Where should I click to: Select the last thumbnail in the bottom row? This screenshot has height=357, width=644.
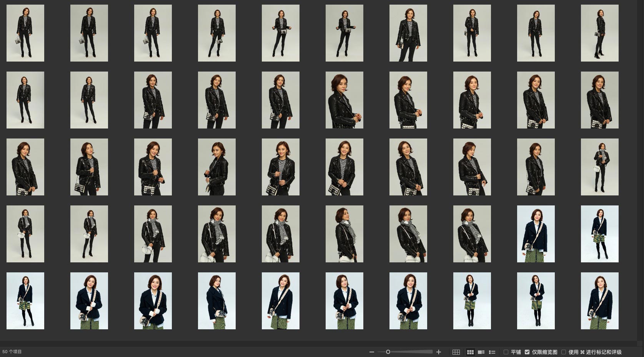599,301
